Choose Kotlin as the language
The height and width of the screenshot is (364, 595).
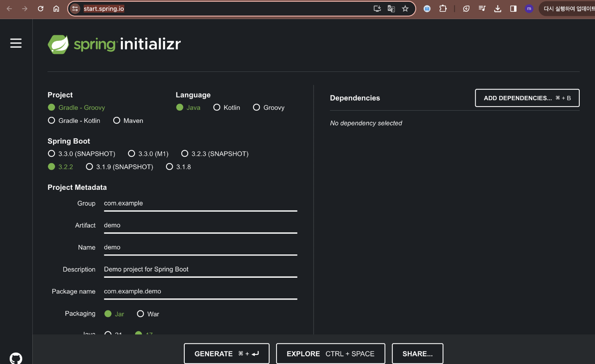pos(227,108)
